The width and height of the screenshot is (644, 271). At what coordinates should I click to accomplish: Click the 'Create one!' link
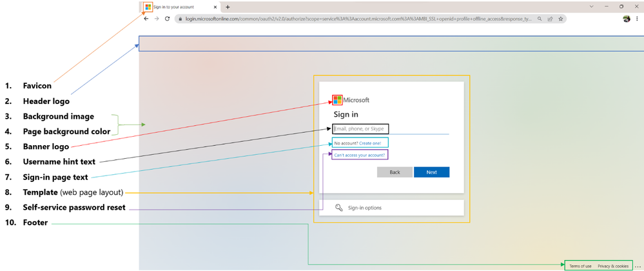click(x=370, y=143)
